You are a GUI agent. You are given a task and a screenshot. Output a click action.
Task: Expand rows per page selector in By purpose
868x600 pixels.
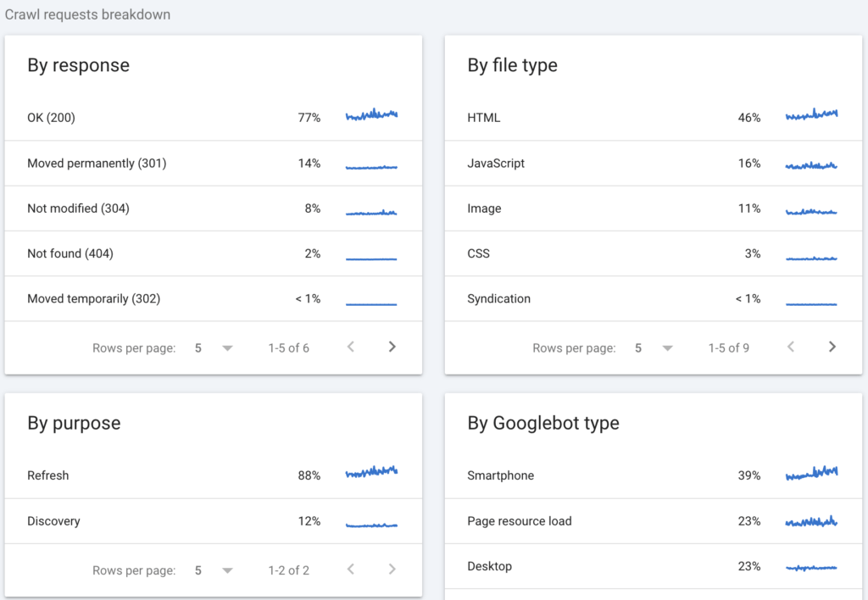pyautogui.click(x=213, y=570)
